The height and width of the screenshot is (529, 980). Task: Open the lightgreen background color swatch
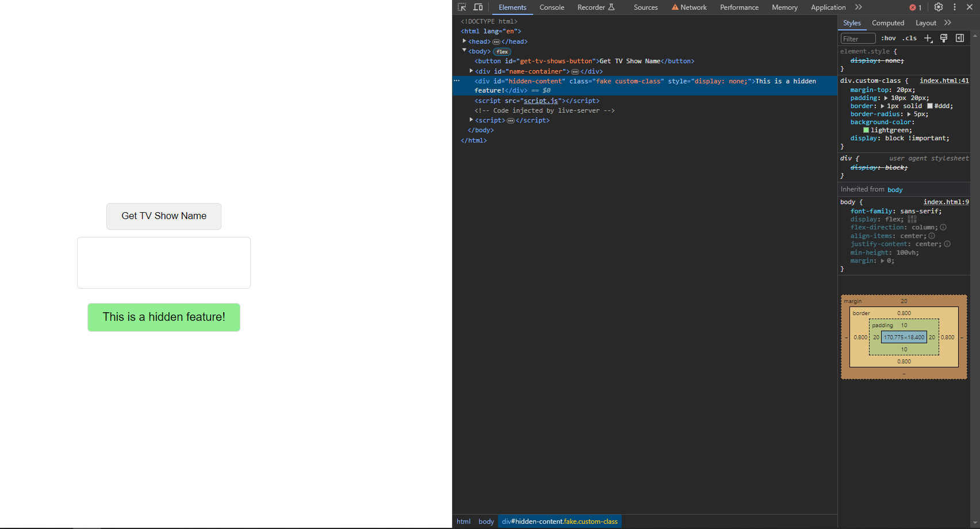point(866,131)
